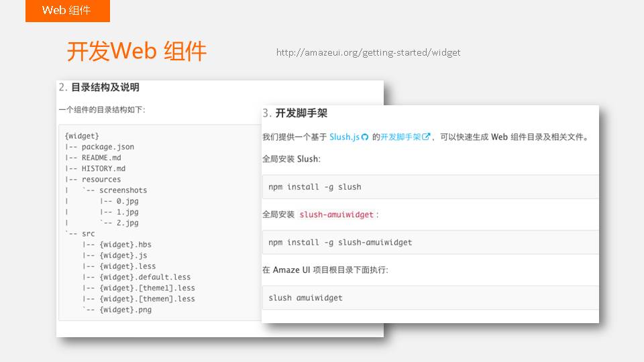Click the 开发脚手架 section heading
This screenshot has width=644, height=362.
tap(301, 113)
